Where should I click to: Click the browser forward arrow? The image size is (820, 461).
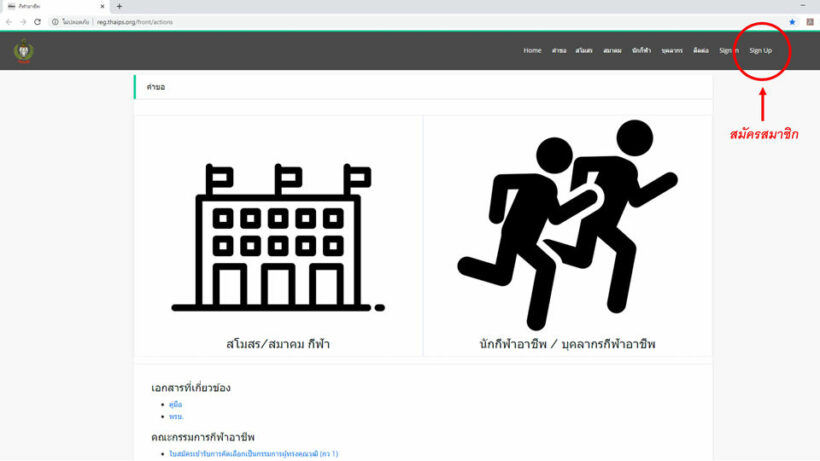(23, 21)
